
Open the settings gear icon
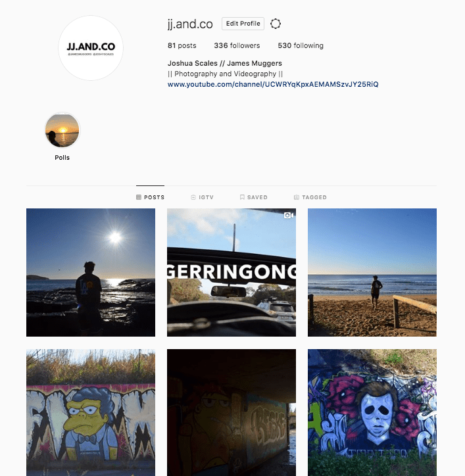pyautogui.click(x=276, y=24)
